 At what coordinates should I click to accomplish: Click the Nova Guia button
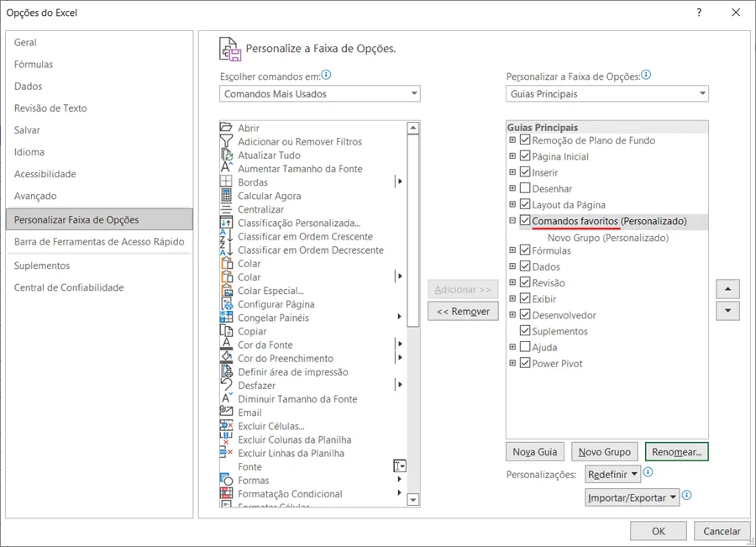coord(535,452)
